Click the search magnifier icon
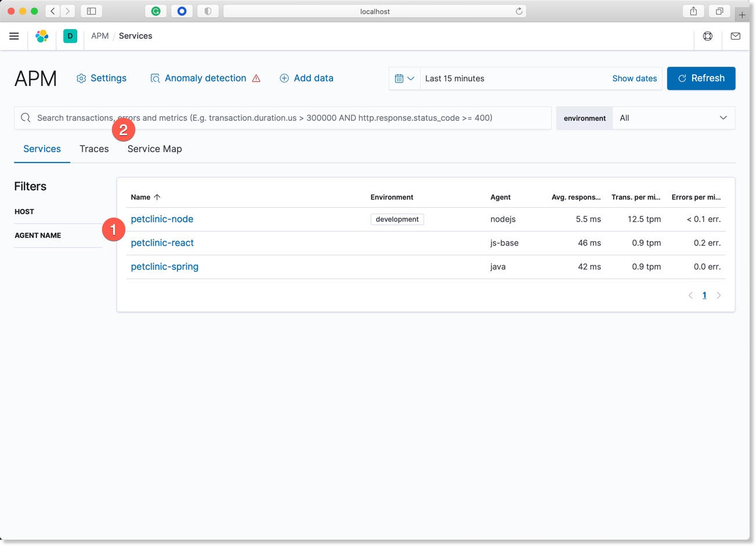The image size is (756, 546). pyautogui.click(x=26, y=118)
